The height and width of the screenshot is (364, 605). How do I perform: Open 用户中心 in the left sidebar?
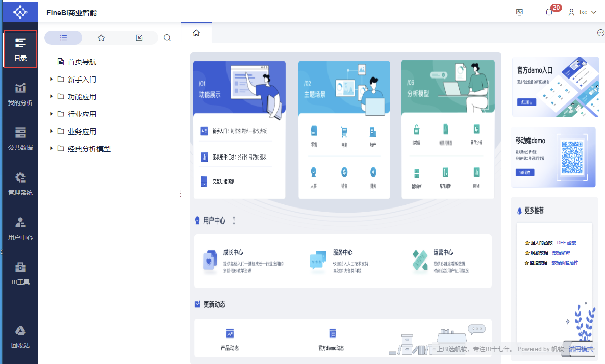[x=20, y=229]
